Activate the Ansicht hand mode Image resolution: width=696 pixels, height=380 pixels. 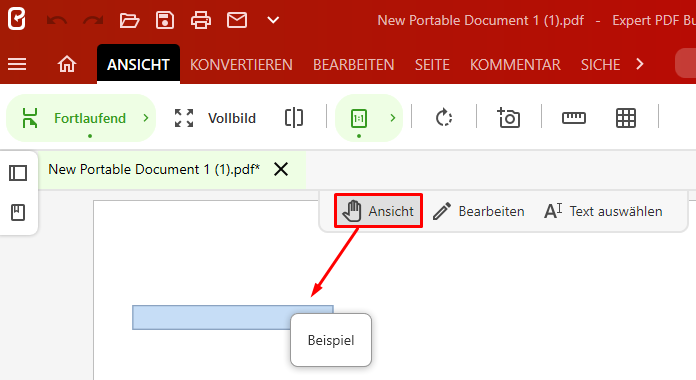coord(378,211)
